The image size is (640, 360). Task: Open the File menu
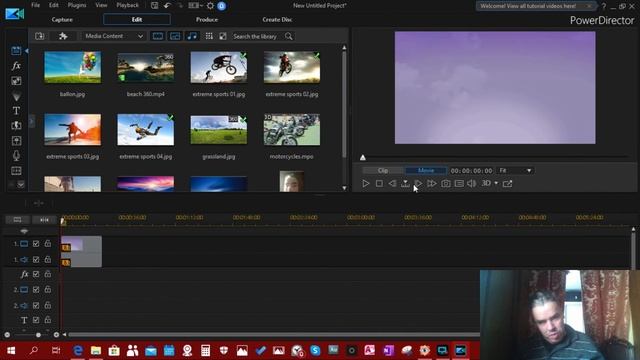pos(36,5)
